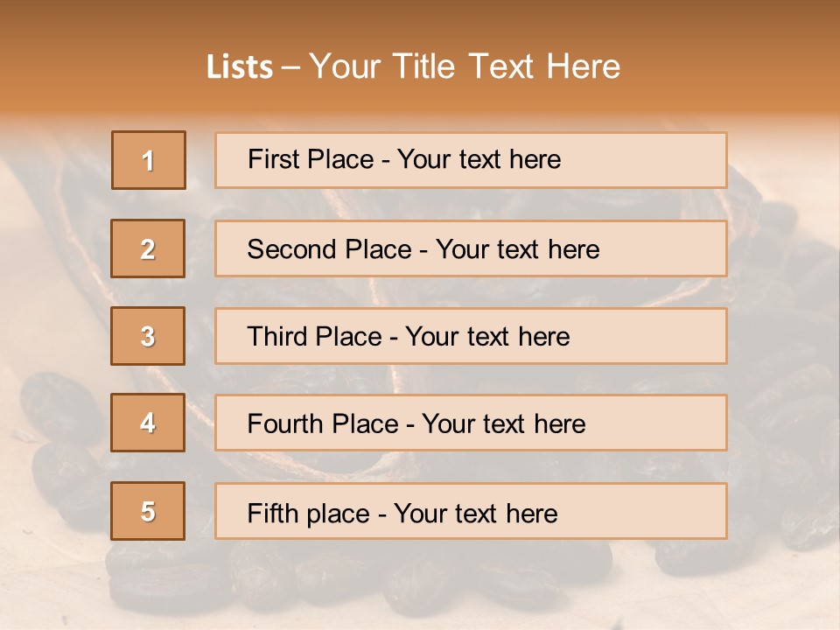
Task: Click the number 2 box
Action: (148, 248)
